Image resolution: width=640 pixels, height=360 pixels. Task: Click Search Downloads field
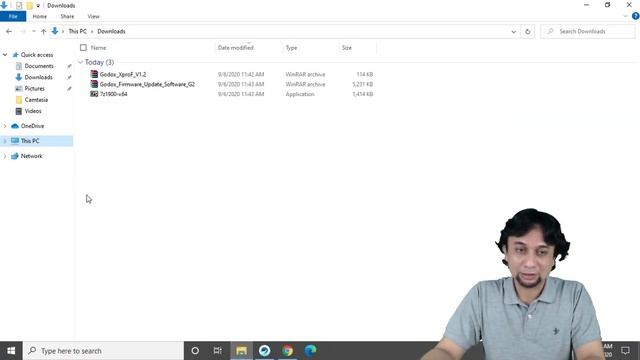pos(588,31)
